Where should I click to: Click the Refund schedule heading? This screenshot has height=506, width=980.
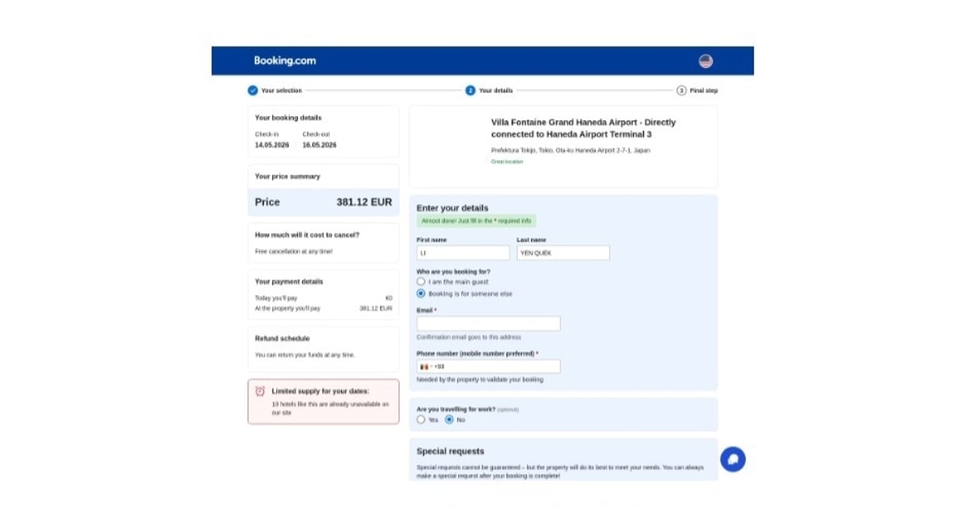click(x=282, y=338)
